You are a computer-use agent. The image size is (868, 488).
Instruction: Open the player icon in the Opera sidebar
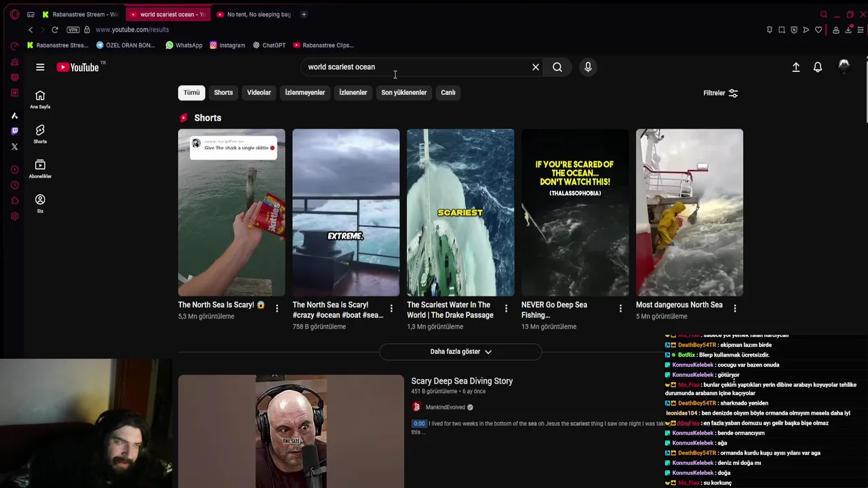tap(14, 169)
